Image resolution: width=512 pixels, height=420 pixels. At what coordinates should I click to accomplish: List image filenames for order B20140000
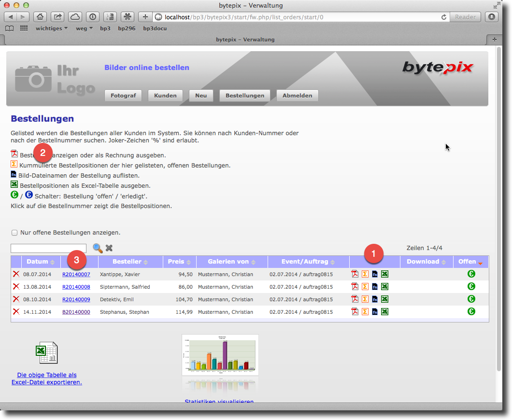click(375, 312)
